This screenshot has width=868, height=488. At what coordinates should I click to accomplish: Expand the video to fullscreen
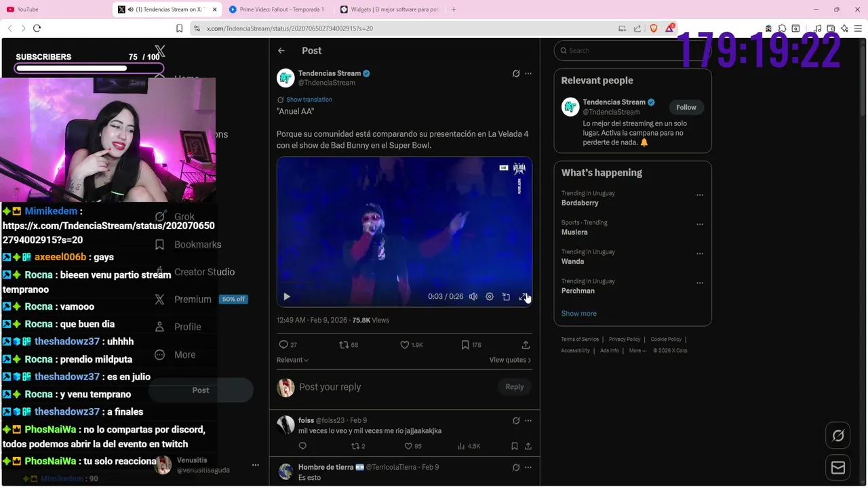click(x=522, y=297)
